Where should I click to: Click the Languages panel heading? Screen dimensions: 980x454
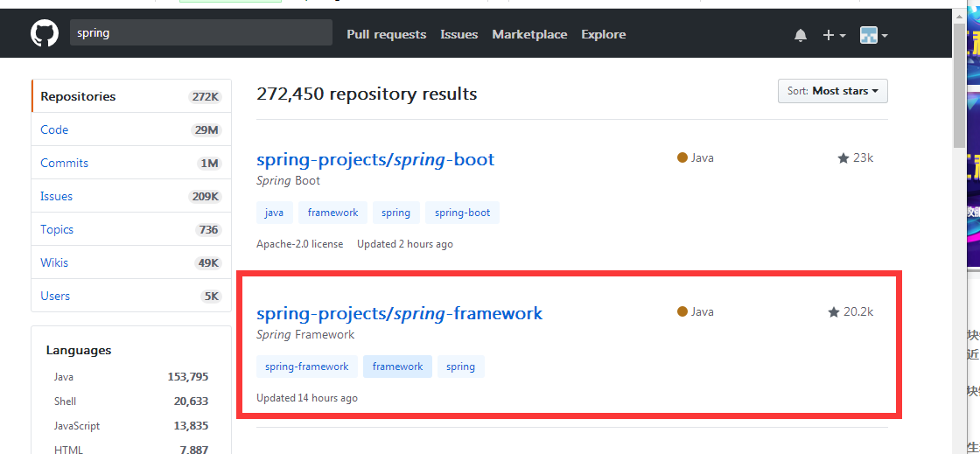point(79,350)
